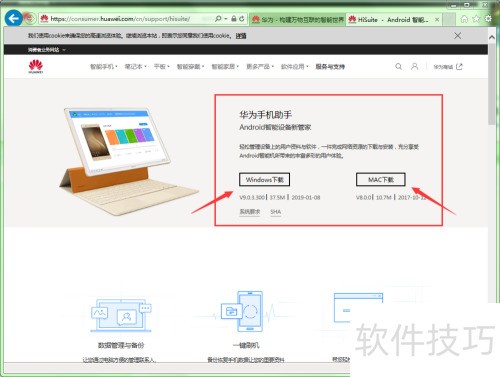Expand the 软件应用 navigation menu
This screenshot has width=500, height=377.
[x=295, y=67]
